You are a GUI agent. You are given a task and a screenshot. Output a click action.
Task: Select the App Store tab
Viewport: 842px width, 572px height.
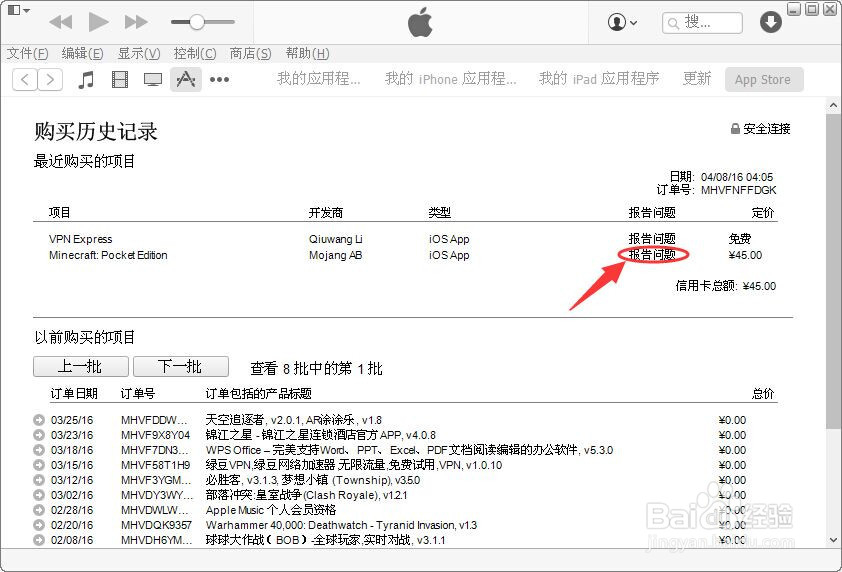point(764,79)
